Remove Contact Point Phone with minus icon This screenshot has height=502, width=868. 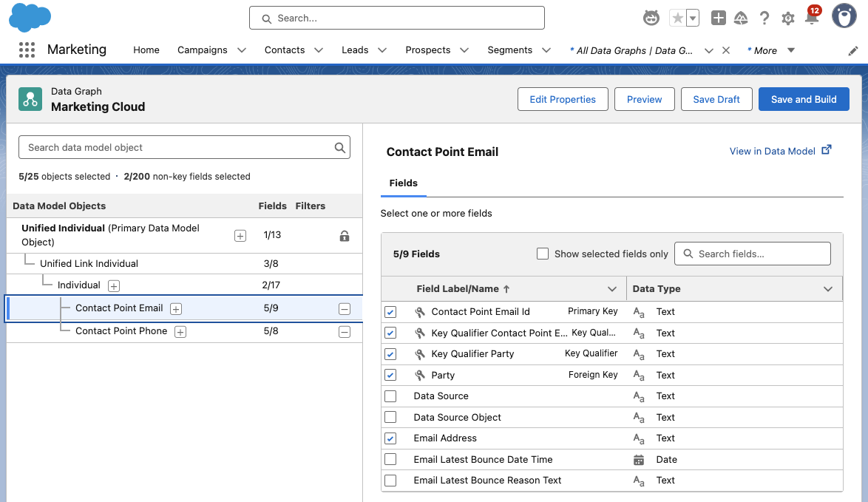(345, 331)
